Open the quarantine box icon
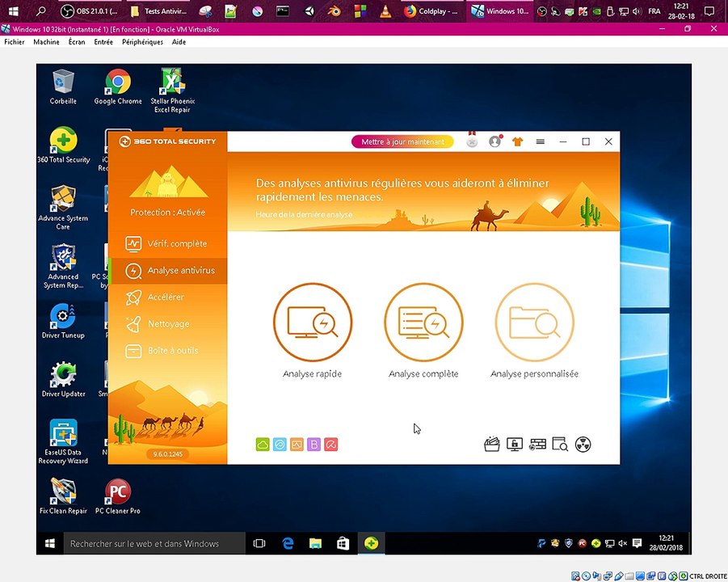728x582 pixels. (492, 445)
